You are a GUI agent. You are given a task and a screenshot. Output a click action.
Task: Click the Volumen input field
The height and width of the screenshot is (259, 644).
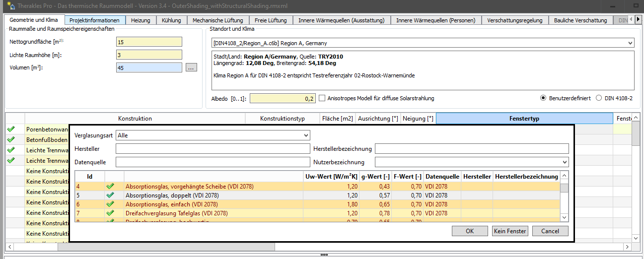149,67
